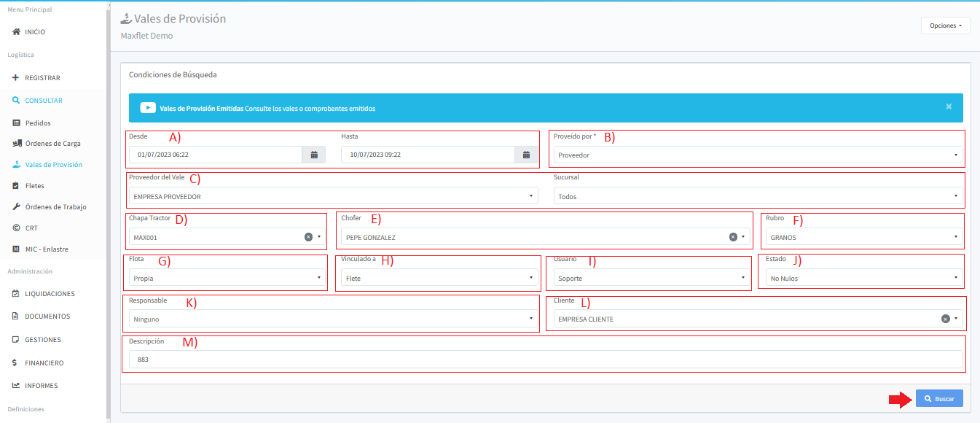Expand the Proveído por dropdown
980x423 pixels.
758,155
